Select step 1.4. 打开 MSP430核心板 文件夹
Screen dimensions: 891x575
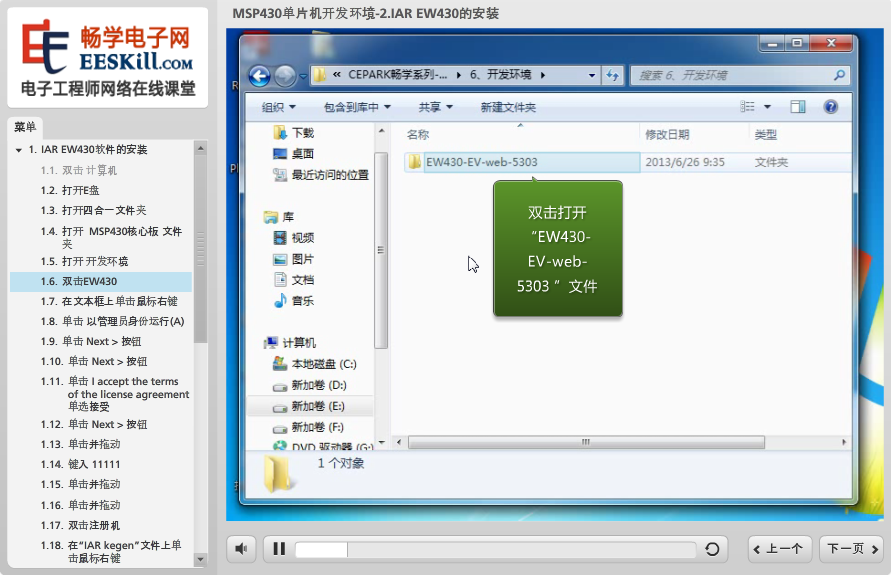click(x=111, y=237)
